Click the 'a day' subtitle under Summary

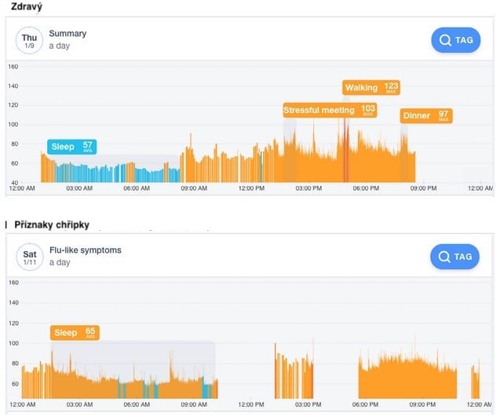[x=60, y=46]
